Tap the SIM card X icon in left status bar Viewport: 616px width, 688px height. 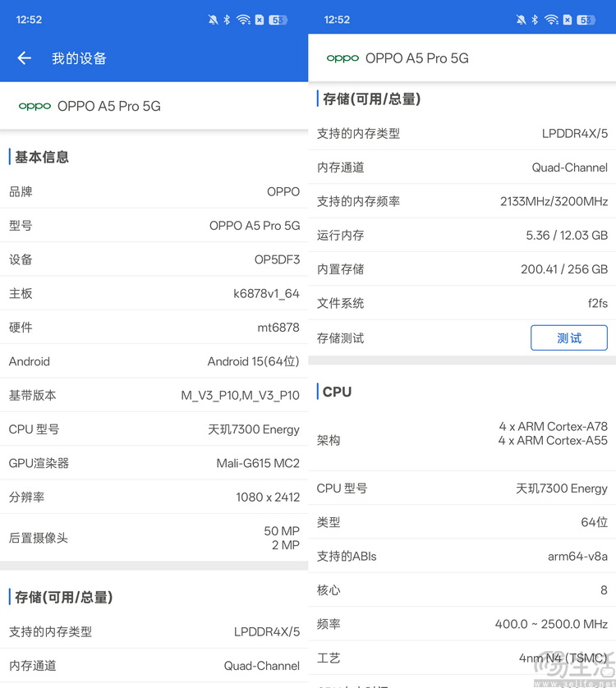(260, 20)
